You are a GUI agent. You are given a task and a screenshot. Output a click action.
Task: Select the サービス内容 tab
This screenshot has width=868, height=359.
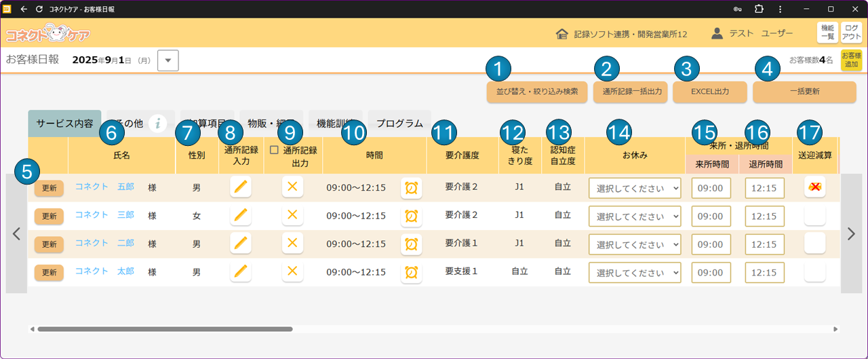tap(64, 124)
